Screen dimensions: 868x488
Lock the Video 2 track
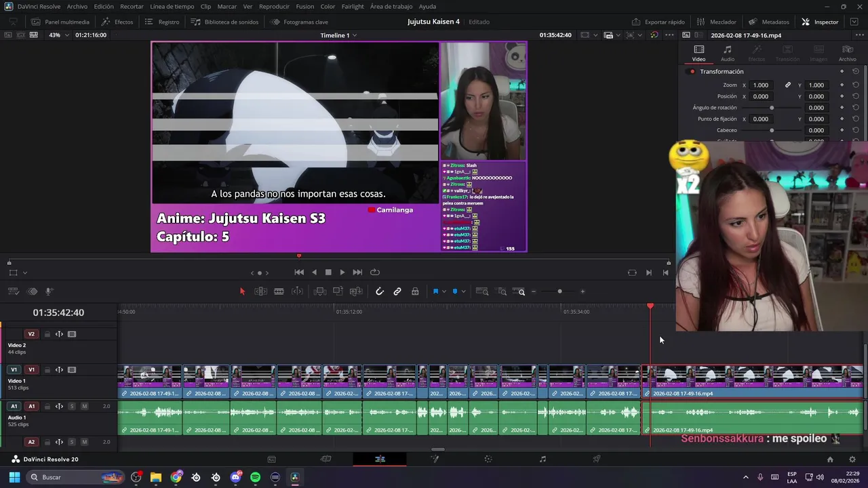click(47, 334)
